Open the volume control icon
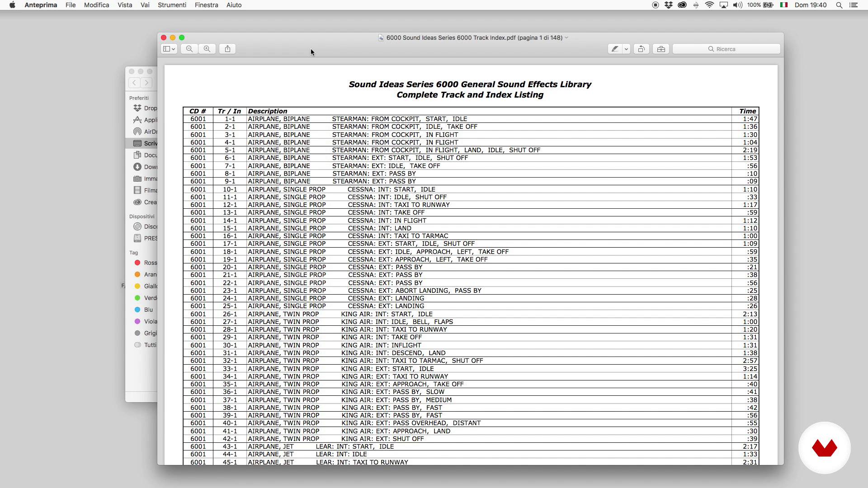 737,5
